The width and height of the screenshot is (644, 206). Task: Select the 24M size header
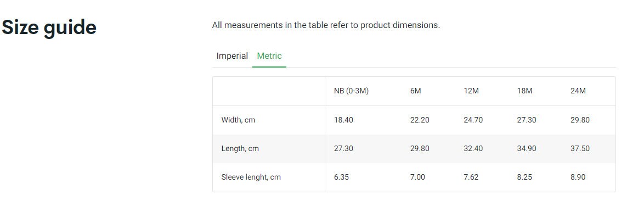pos(578,91)
